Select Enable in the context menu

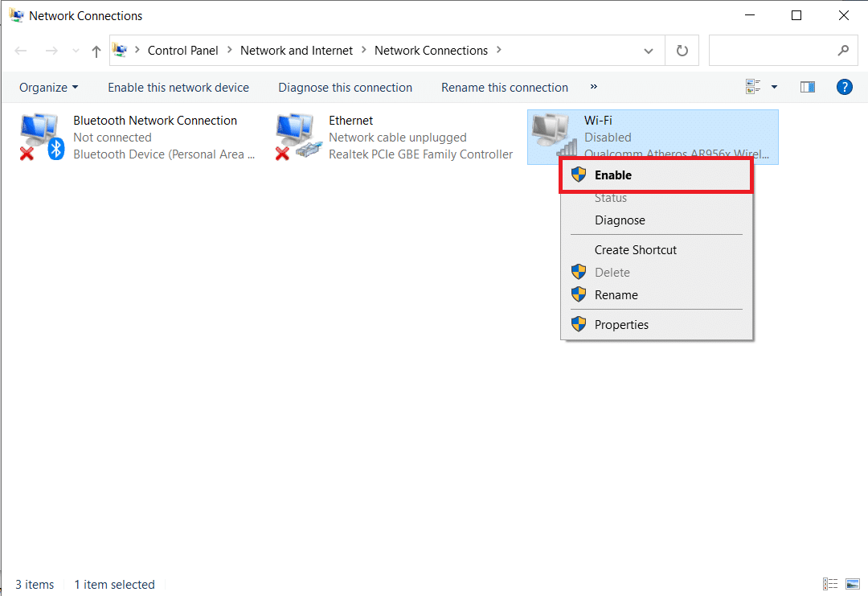click(613, 175)
